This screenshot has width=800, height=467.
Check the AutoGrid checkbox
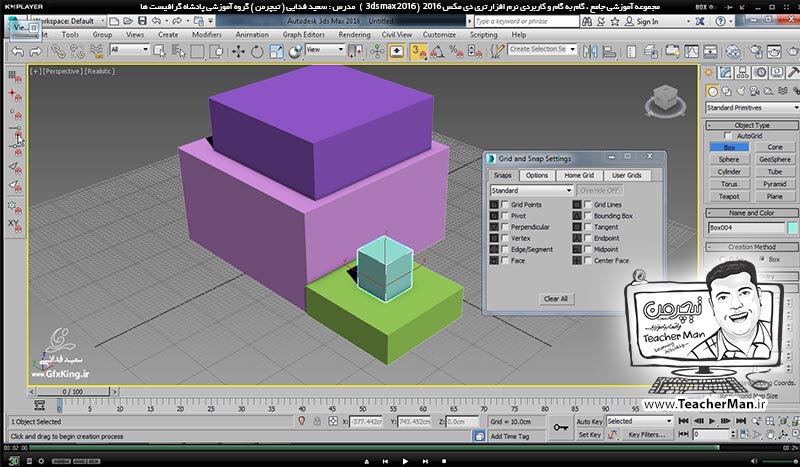click(x=728, y=136)
